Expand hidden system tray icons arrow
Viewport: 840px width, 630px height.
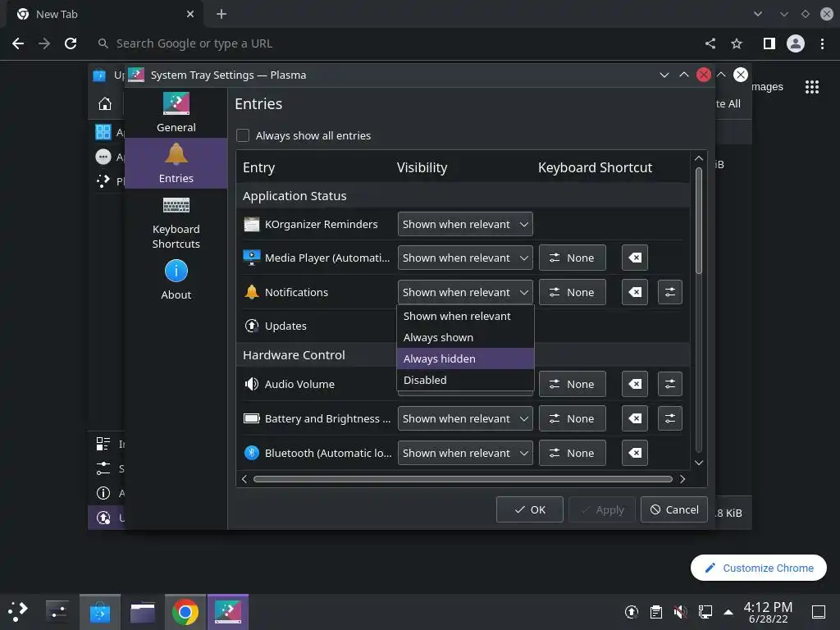[728, 612]
